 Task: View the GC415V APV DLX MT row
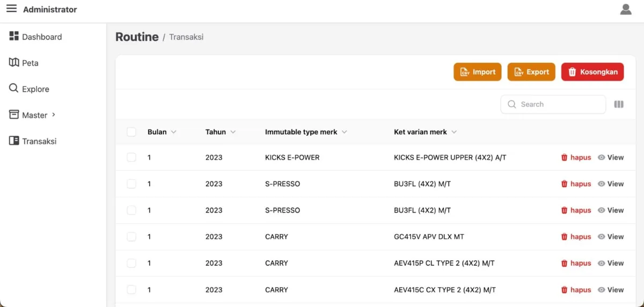click(x=611, y=237)
